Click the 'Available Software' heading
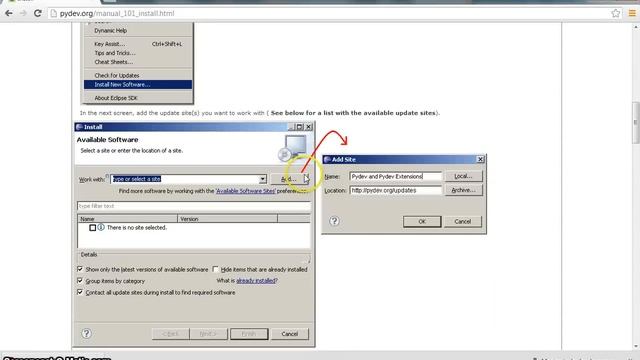Screen dimensions: 640x360 107,140
